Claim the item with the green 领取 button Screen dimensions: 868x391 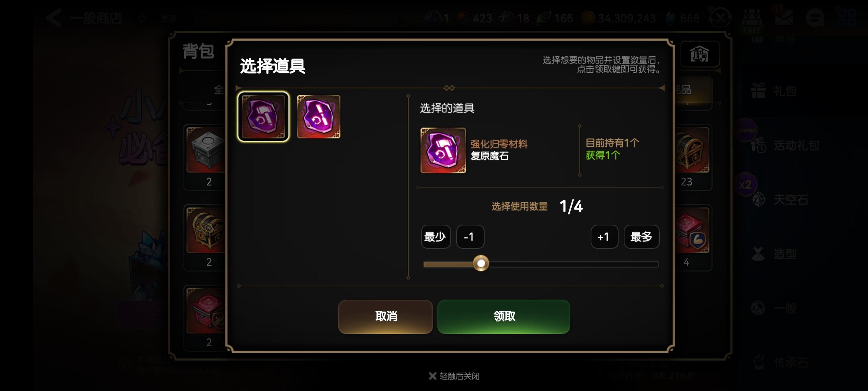(503, 316)
